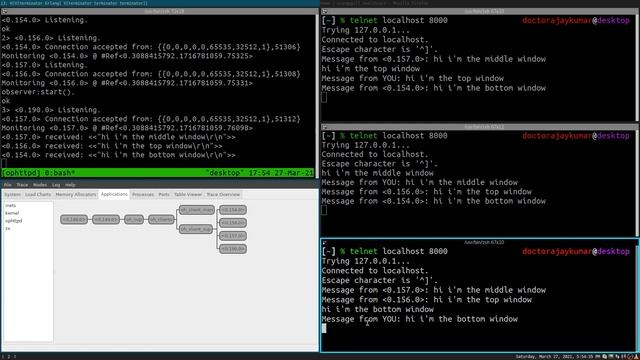Screen dimensions: 640x360
Task: Click the cursor prompt in the middle telnet pane
Action: pos(324,211)
